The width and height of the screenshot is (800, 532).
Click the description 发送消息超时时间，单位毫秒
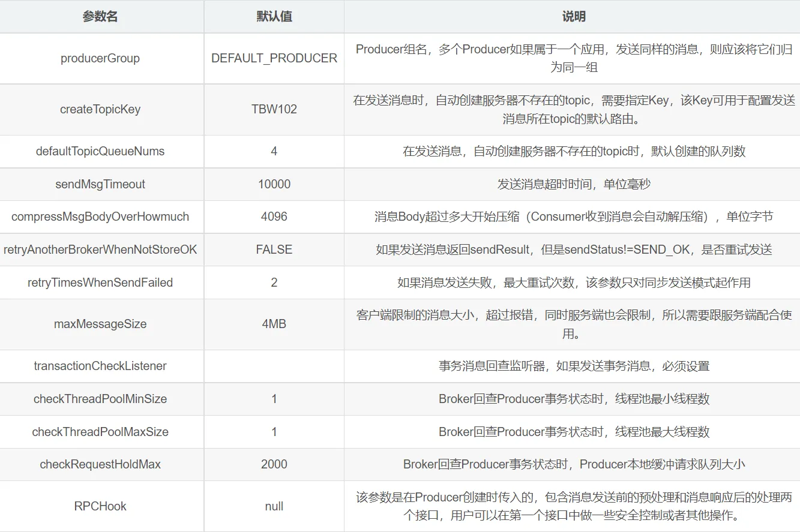tap(574, 184)
